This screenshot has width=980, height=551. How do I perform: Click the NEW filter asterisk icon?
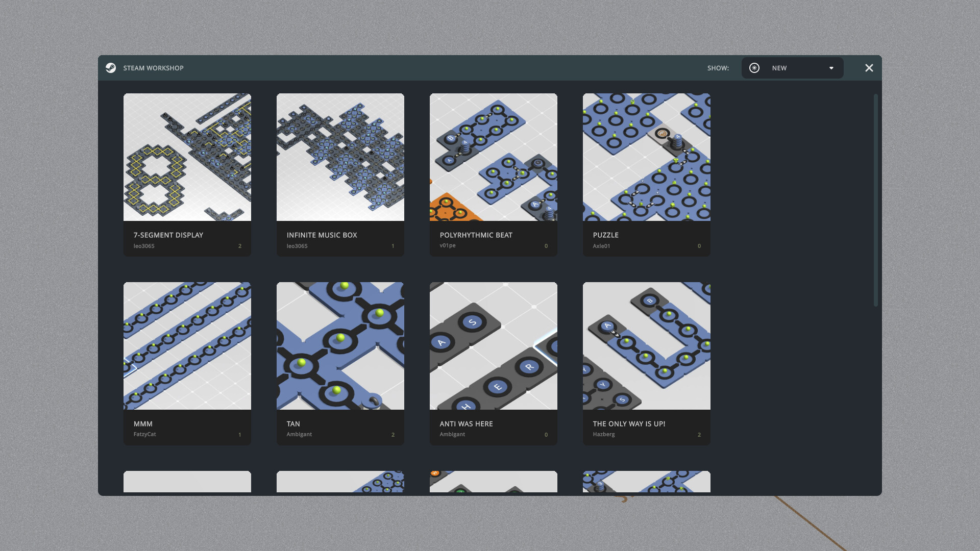pos(754,68)
